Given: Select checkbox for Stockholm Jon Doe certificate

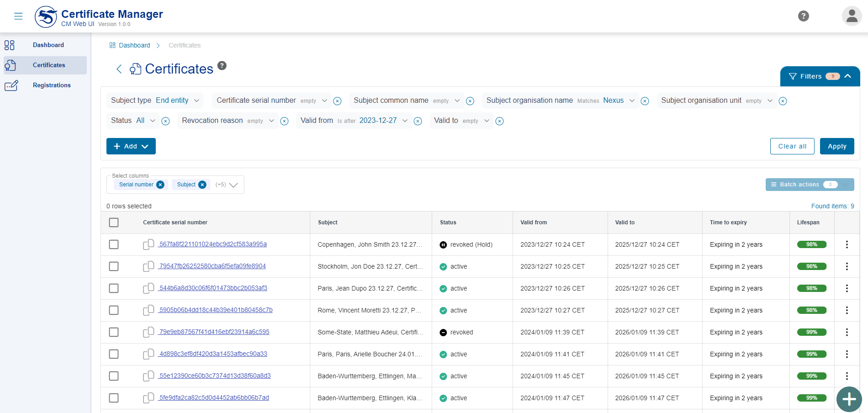Looking at the screenshot, I should tap(114, 266).
